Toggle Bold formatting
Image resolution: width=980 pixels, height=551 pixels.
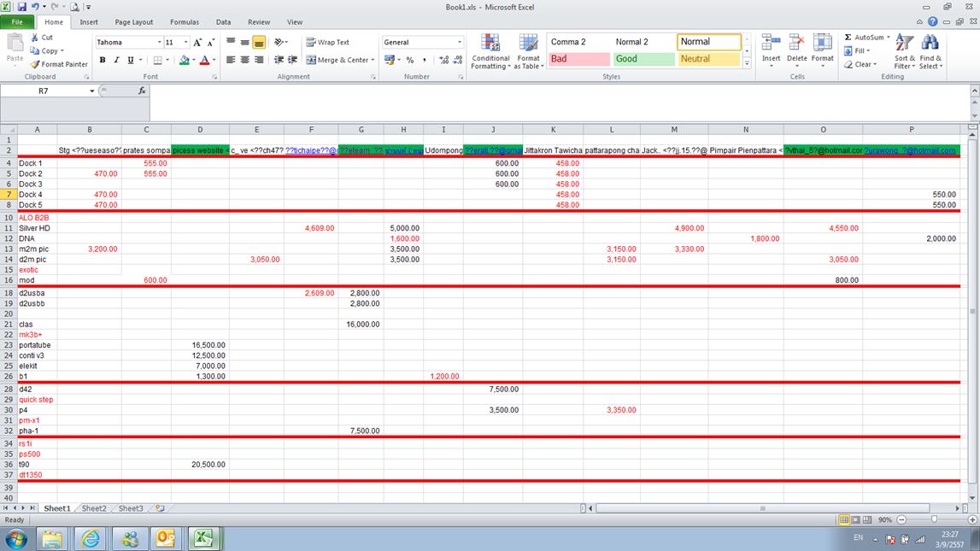(x=103, y=60)
